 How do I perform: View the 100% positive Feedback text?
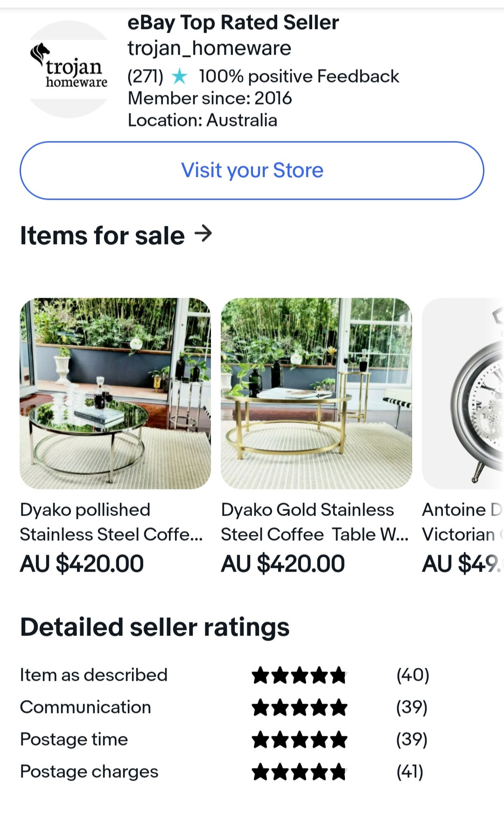pyautogui.click(x=299, y=76)
